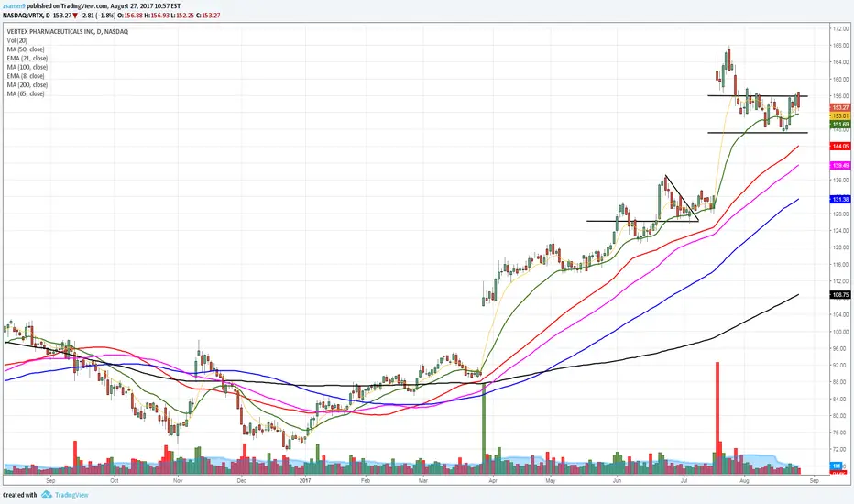Click the red 144.05 MA price label

click(x=840, y=146)
